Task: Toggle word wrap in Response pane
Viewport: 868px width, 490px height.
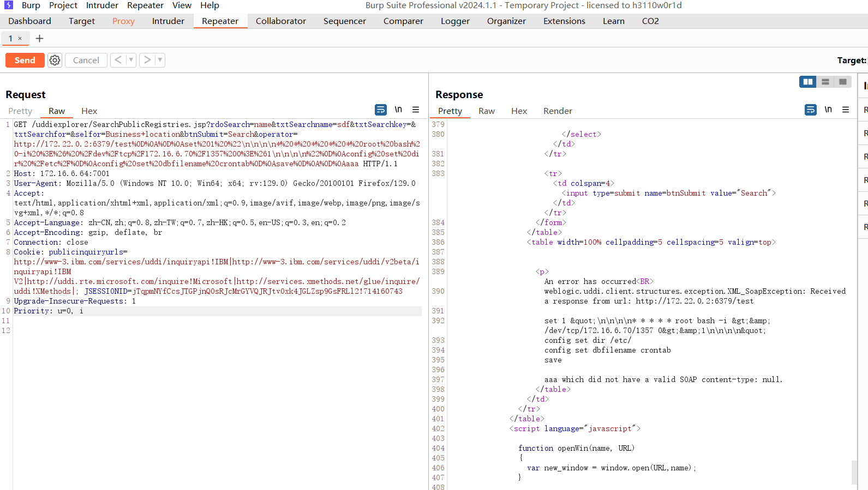Action: click(x=811, y=110)
